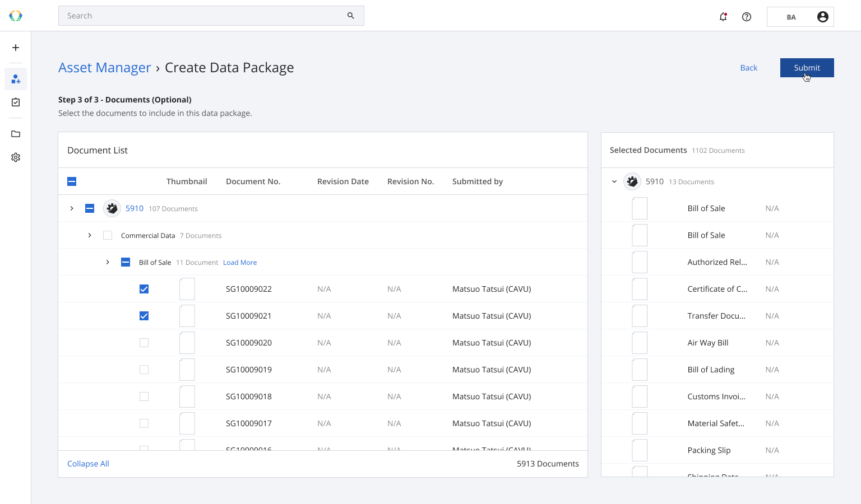Check the Commercial Data checkbox
This screenshot has height=504, width=861.
pos(108,235)
